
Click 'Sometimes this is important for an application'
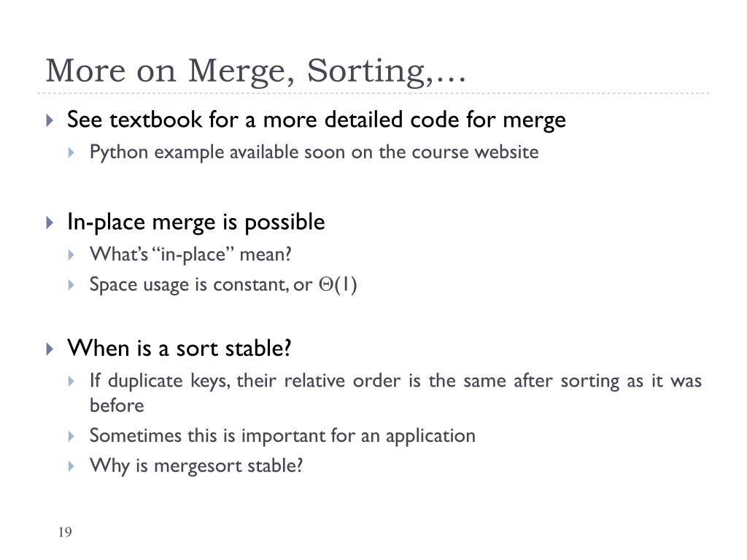pyautogui.click(x=282, y=436)
